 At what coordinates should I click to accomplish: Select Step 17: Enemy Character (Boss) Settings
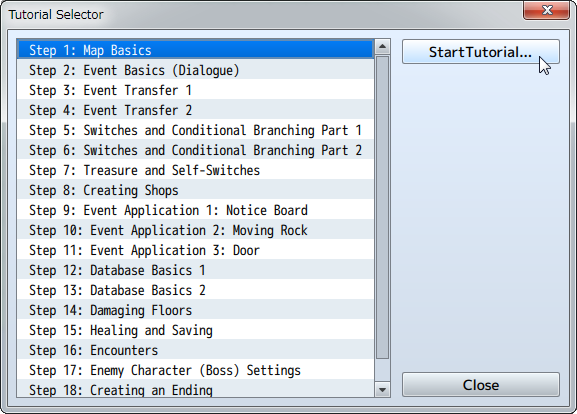tap(195, 370)
